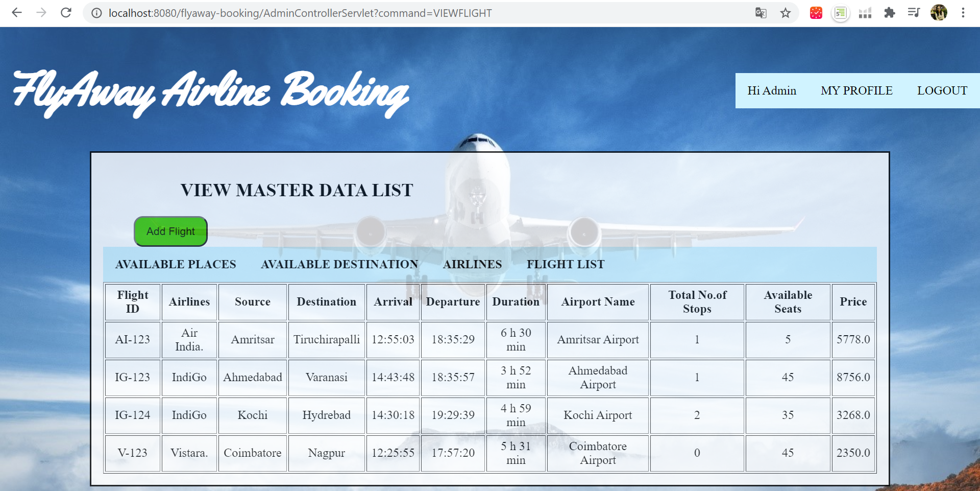Image resolution: width=980 pixels, height=491 pixels.
Task: Click the bar chart extension icon
Action: (x=865, y=13)
